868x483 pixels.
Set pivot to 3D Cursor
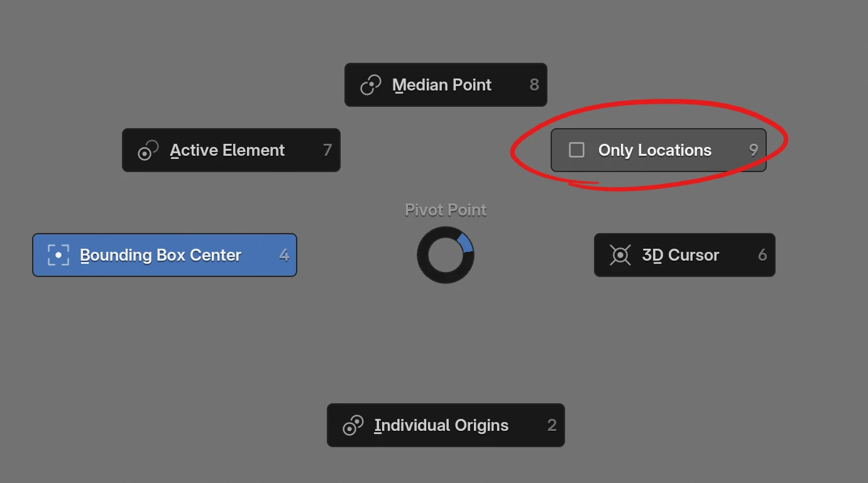pyautogui.click(x=680, y=255)
